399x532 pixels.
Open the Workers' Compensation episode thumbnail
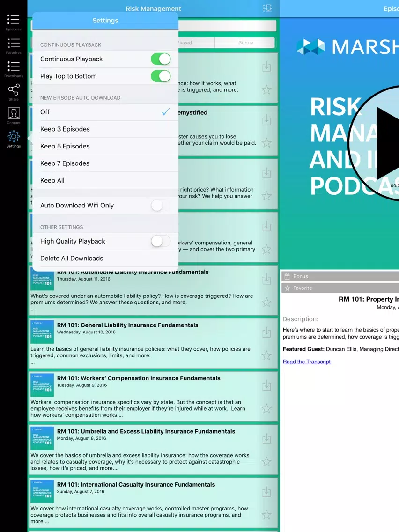pos(42,385)
